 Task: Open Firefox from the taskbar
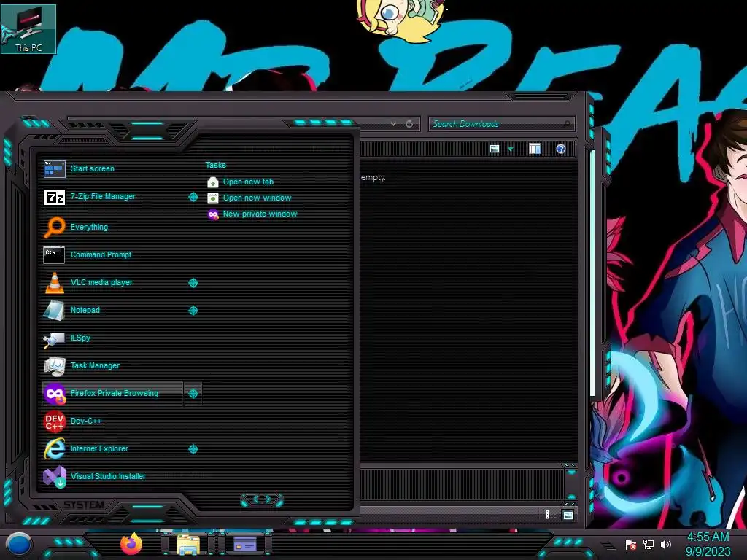click(131, 544)
